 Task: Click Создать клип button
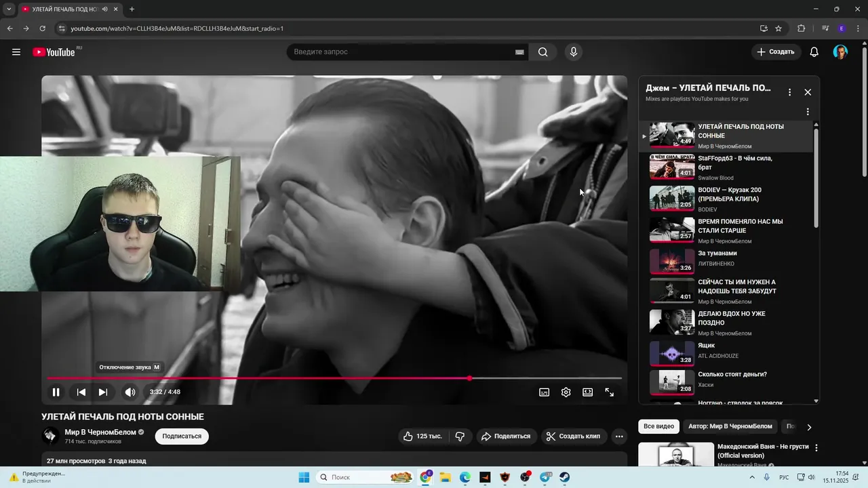[574, 436]
